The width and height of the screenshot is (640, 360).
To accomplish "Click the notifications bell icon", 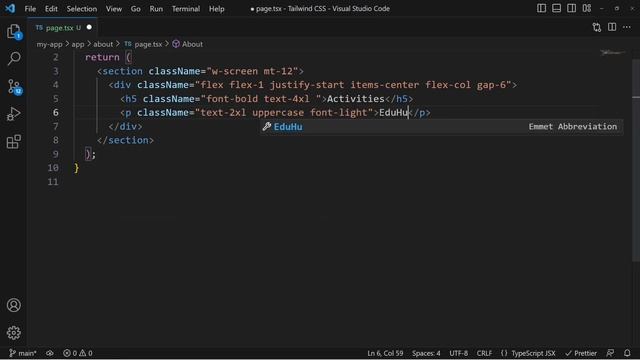I will (x=627, y=353).
